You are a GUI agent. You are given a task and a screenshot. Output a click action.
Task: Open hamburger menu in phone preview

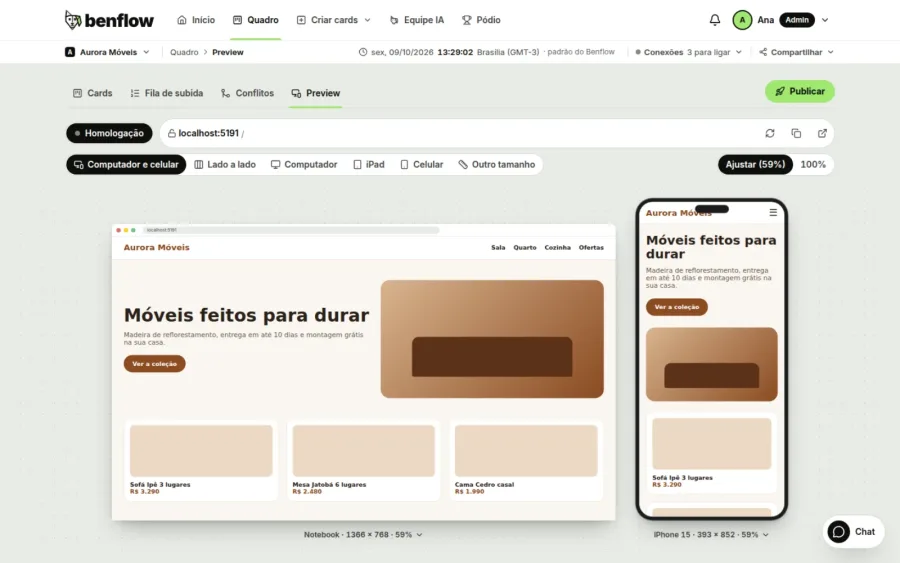point(773,212)
